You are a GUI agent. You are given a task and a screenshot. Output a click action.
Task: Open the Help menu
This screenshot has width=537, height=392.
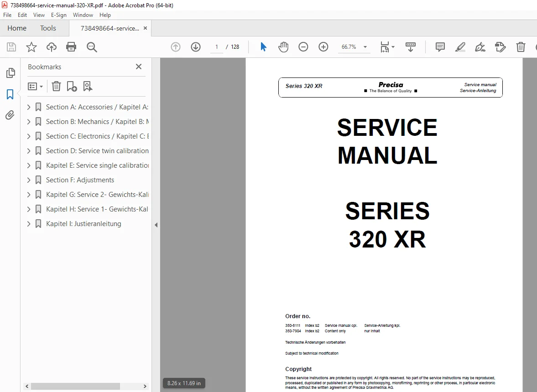(x=105, y=15)
